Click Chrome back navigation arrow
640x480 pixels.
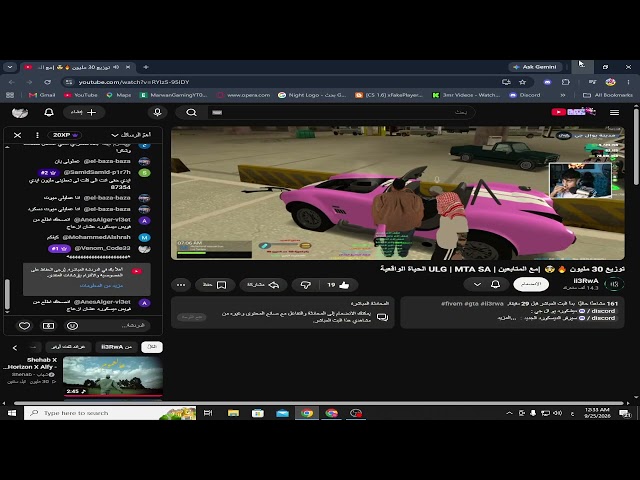pos(11,82)
